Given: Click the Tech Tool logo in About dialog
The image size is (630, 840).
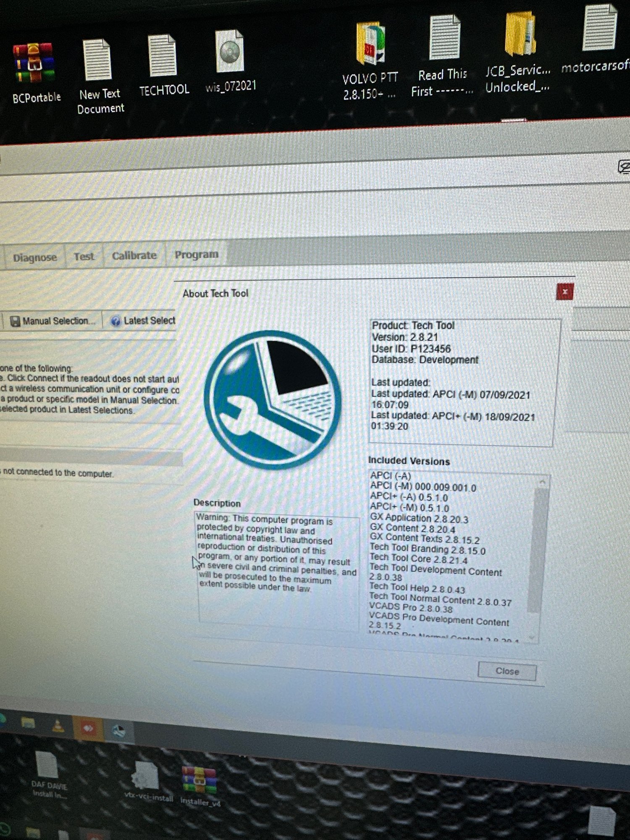Looking at the screenshot, I should [x=272, y=399].
